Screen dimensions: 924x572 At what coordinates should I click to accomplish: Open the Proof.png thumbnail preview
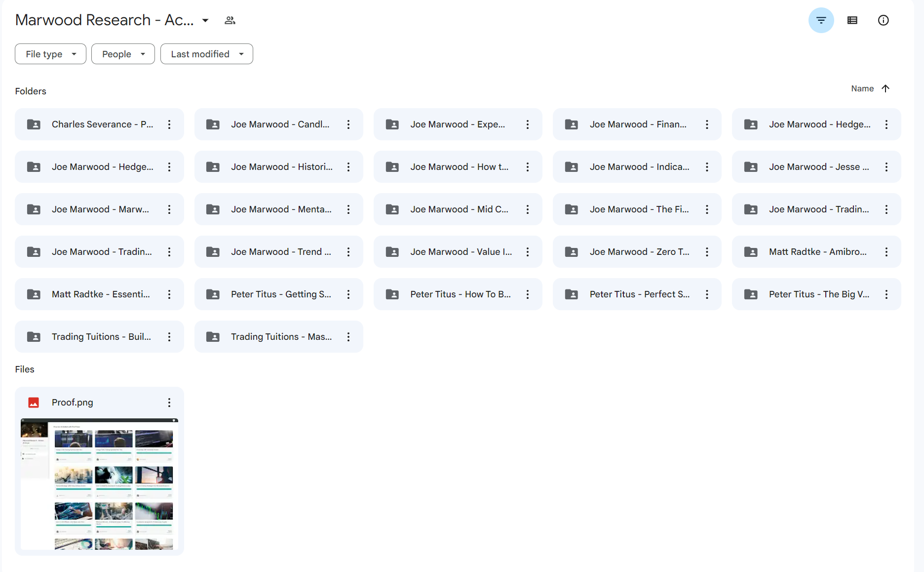coord(99,484)
